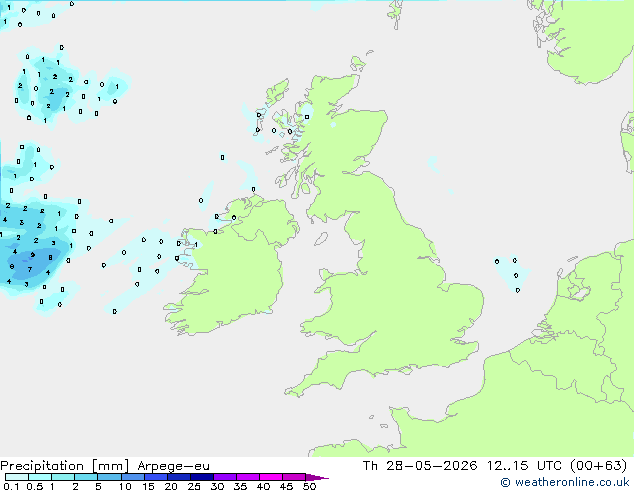Click the forecast date 28-05-2026 text

431,466
